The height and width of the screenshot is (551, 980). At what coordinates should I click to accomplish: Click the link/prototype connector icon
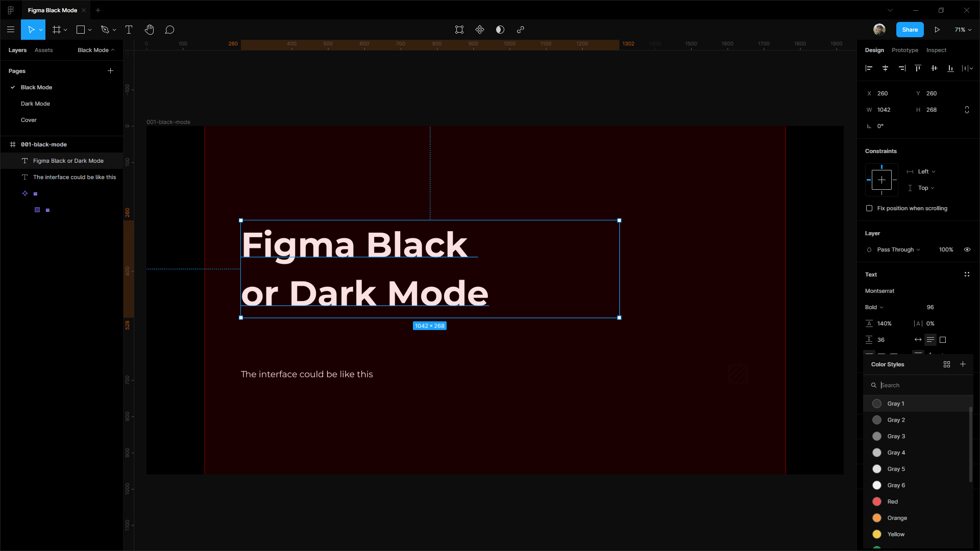(x=520, y=30)
